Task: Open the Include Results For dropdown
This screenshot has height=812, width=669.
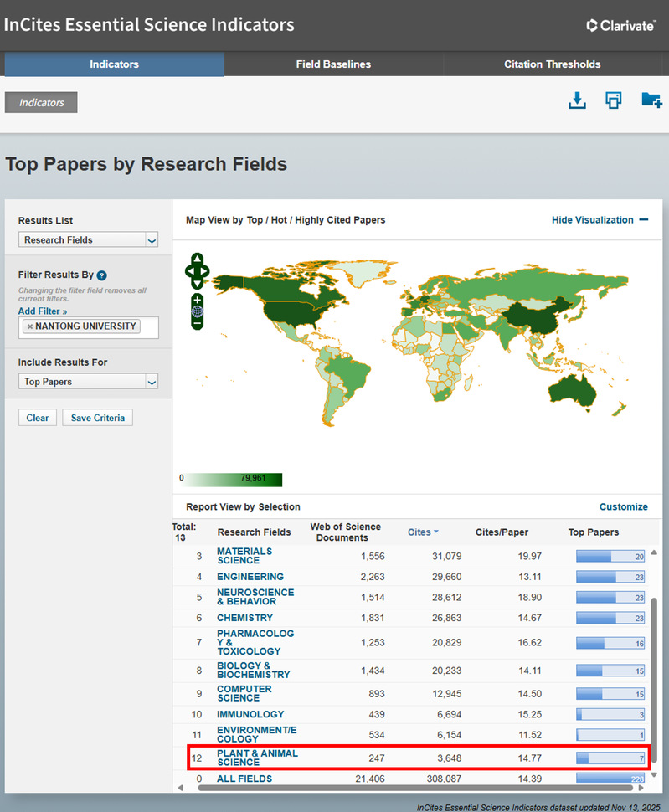Action: tap(88, 382)
